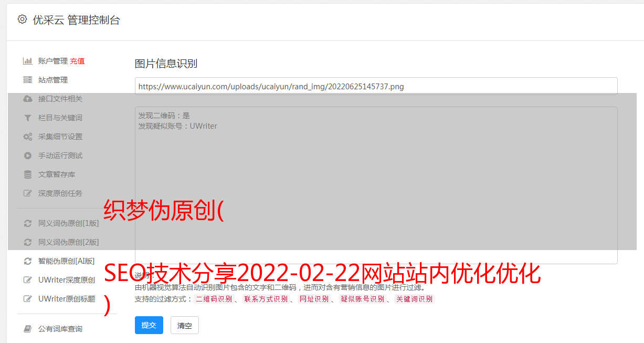Viewport: 644px width, 343px height.
Task: Click the image URL input field
Action: (376, 86)
